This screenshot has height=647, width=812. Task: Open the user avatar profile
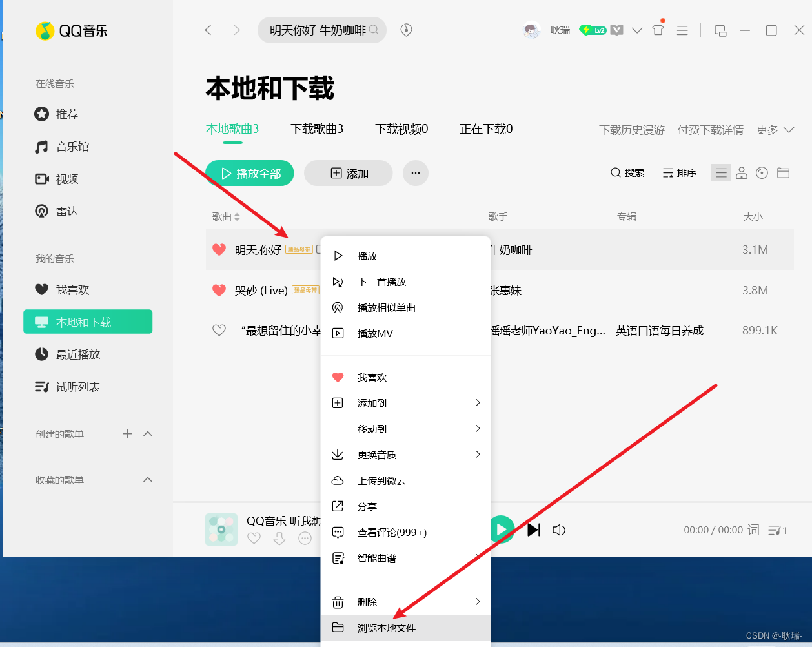click(x=531, y=30)
